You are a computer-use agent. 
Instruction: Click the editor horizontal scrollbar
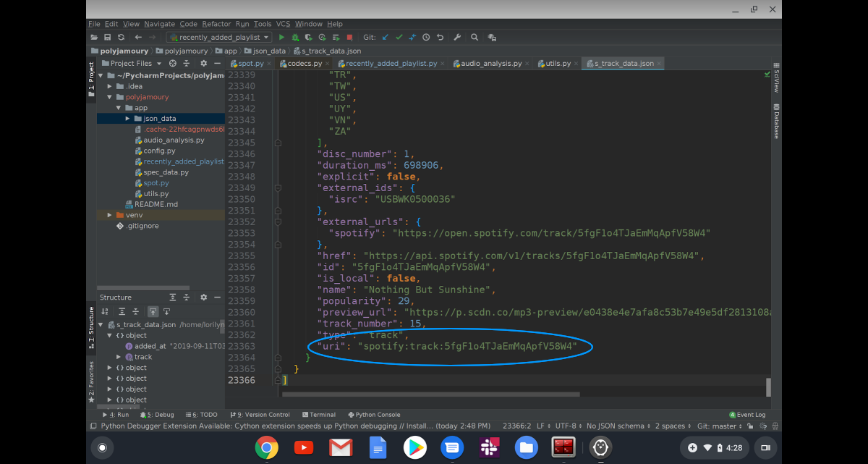click(431, 395)
